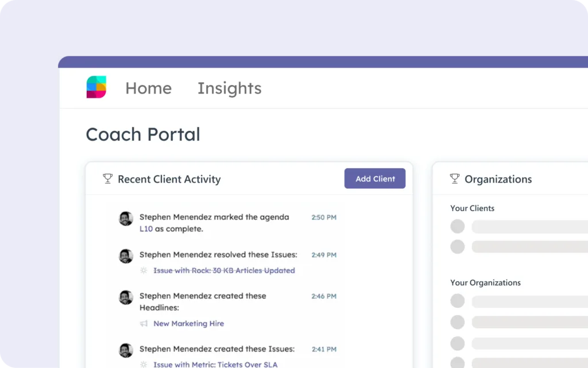The width and height of the screenshot is (588, 368).
Task: Click Stephen Menendez avatar on the 2:41 PM entry
Action: click(x=126, y=350)
